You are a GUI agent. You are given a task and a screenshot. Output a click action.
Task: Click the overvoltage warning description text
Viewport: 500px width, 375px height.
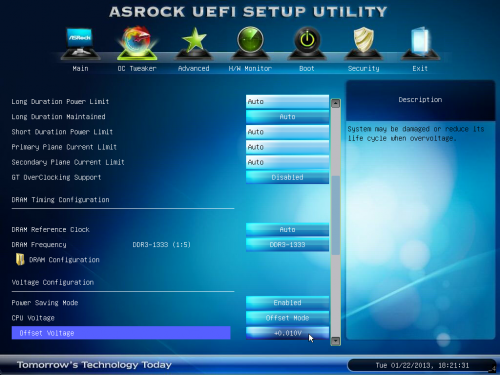click(x=416, y=134)
